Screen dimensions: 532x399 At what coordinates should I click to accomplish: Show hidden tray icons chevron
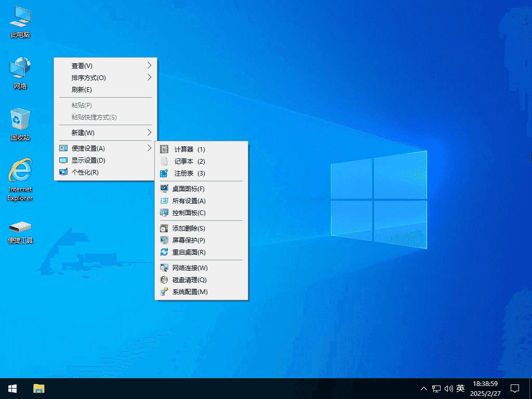pyautogui.click(x=424, y=389)
